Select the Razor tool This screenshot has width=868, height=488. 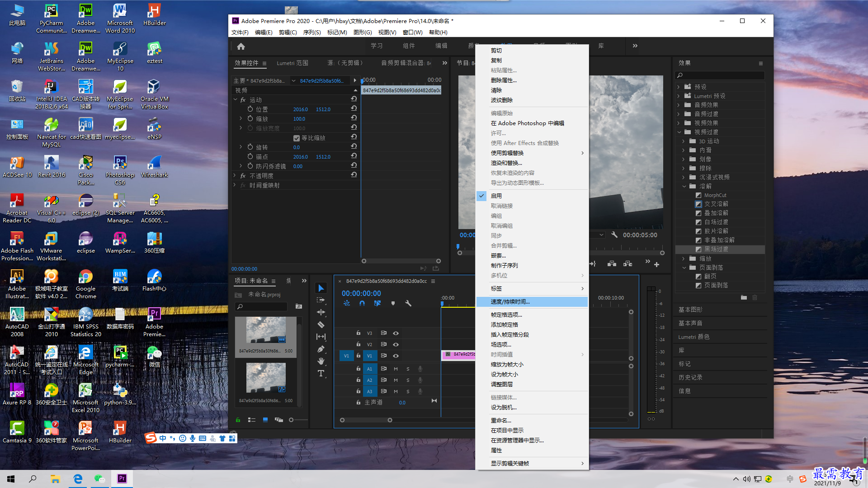(x=321, y=324)
